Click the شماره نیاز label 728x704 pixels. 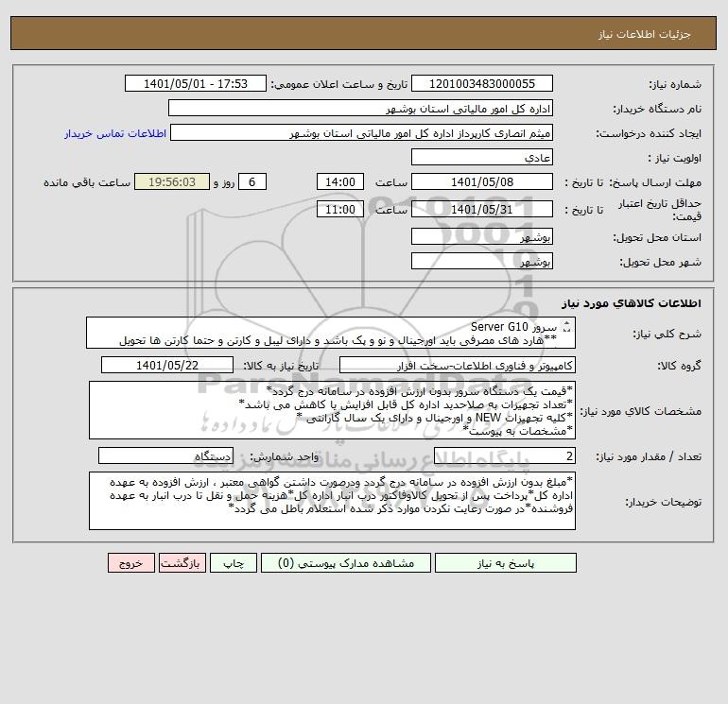point(675,84)
